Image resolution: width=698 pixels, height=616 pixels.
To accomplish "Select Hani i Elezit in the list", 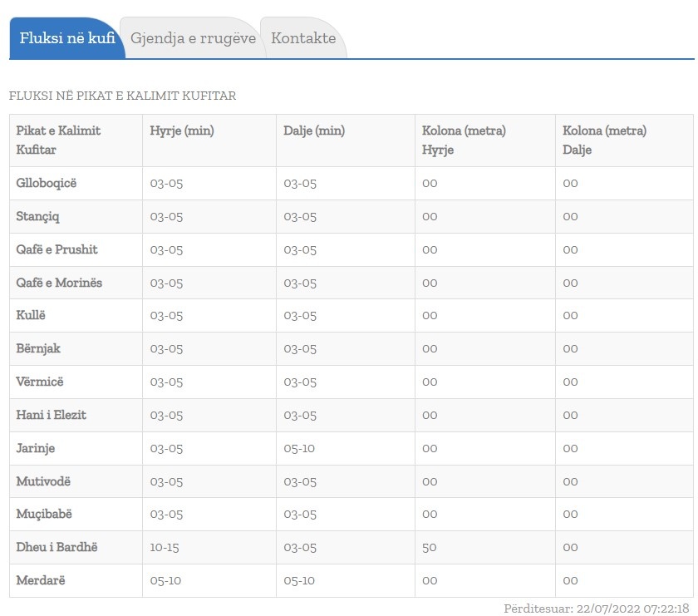I will pos(52,415).
